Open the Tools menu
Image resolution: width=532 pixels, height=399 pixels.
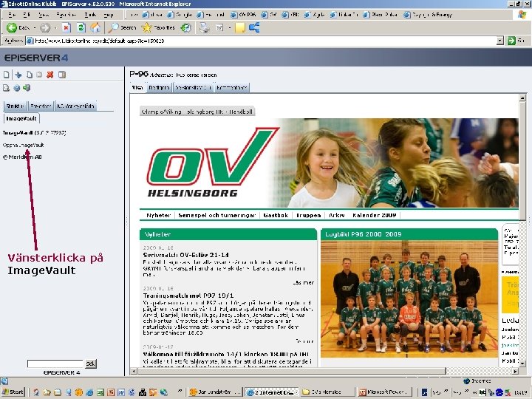(90, 15)
